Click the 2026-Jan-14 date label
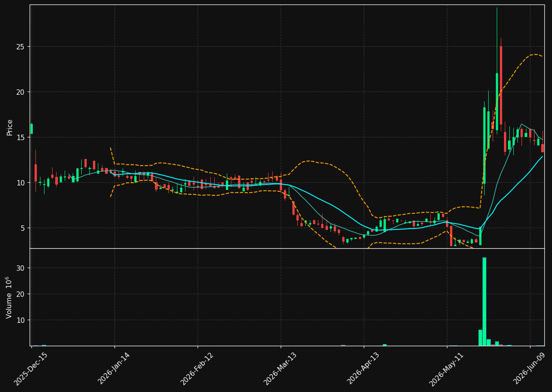The height and width of the screenshot is (392, 552). click(114, 369)
